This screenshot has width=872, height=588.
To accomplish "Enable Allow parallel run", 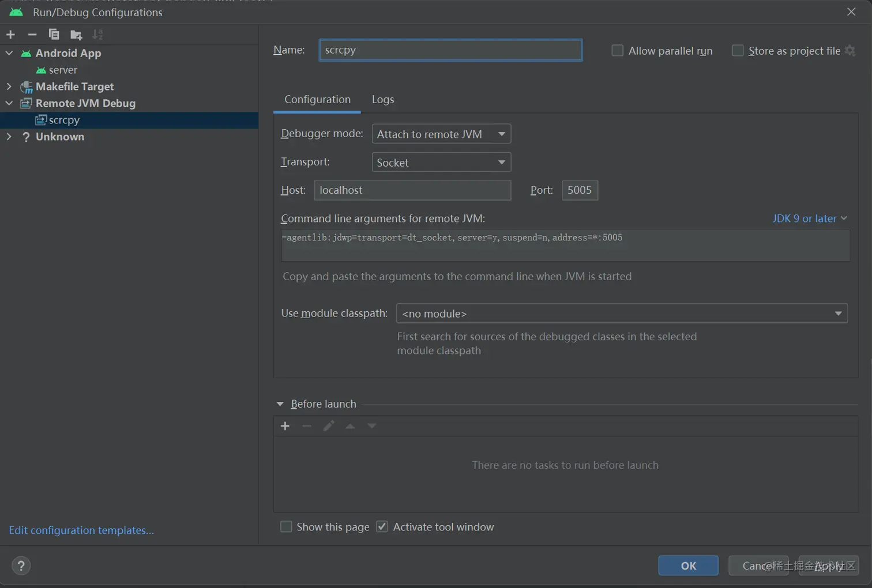I will pyautogui.click(x=617, y=51).
